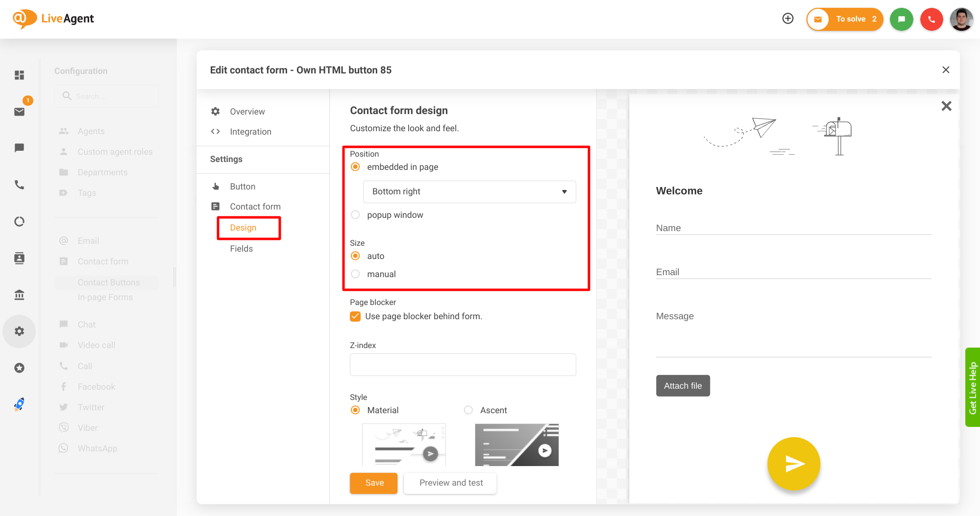Enable the popup window position option

coord(355,214)
